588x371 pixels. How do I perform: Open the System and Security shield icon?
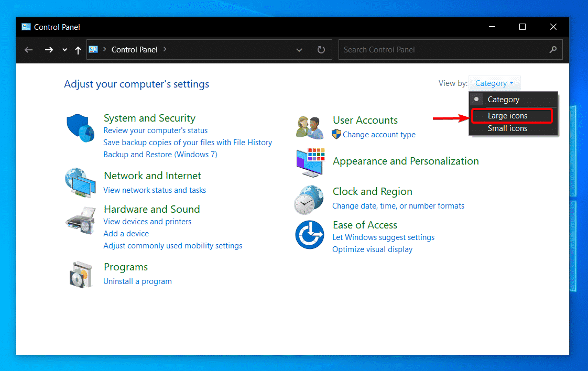[80, 128]
